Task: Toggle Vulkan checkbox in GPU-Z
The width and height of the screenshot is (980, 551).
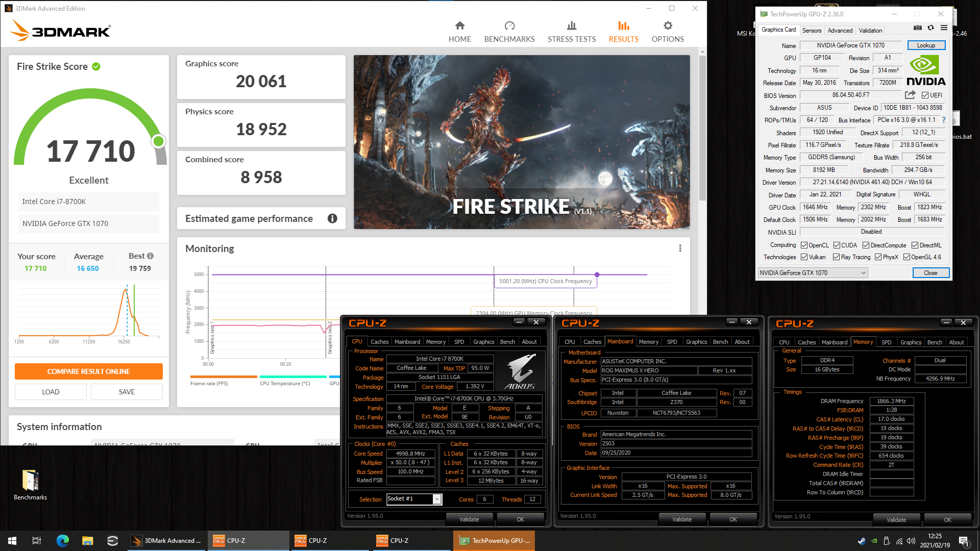Action: (x=804, y=257)
